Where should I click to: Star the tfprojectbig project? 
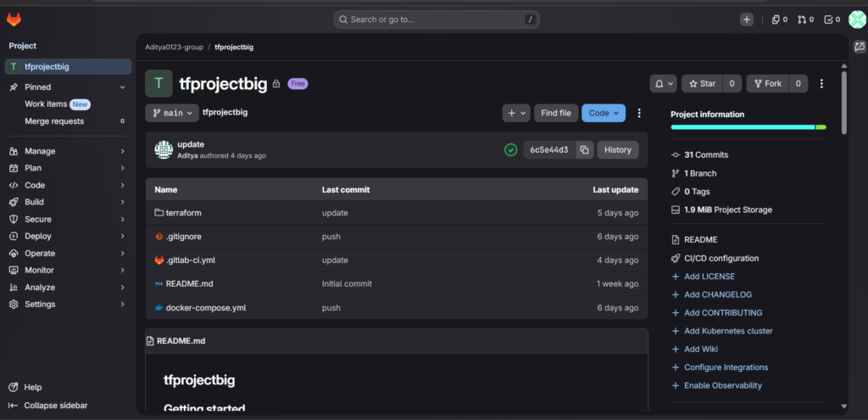(x=703, y=84)
